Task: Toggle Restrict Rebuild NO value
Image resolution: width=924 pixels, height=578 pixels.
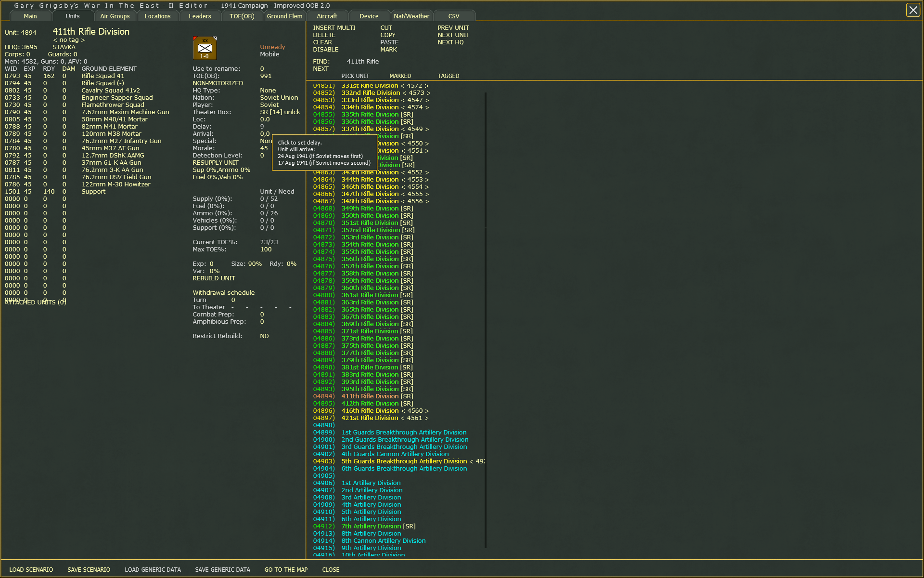Action: (264, 336)
